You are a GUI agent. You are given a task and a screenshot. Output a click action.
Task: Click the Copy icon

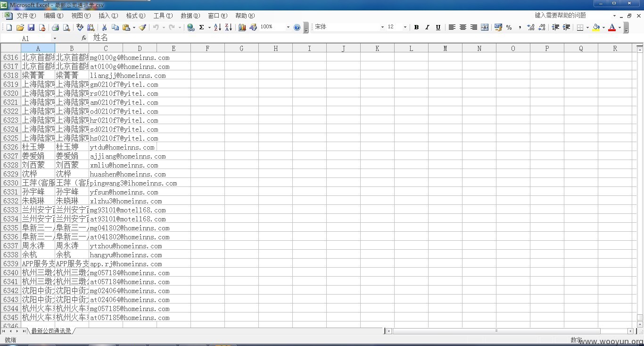click(x=115, y=27)
